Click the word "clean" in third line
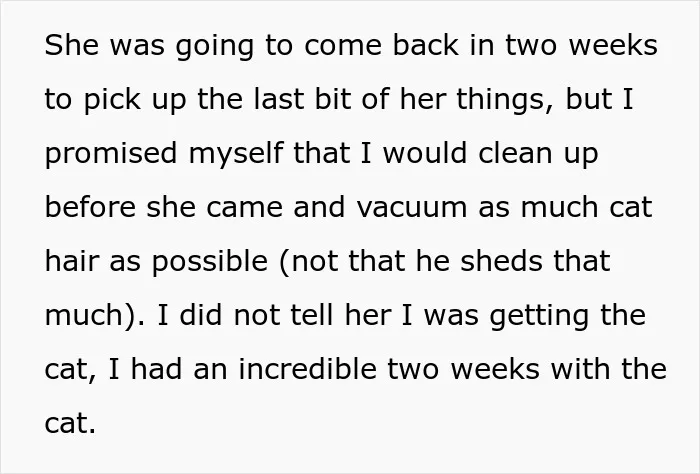700x474 pixels. click(x=515, y=153)
